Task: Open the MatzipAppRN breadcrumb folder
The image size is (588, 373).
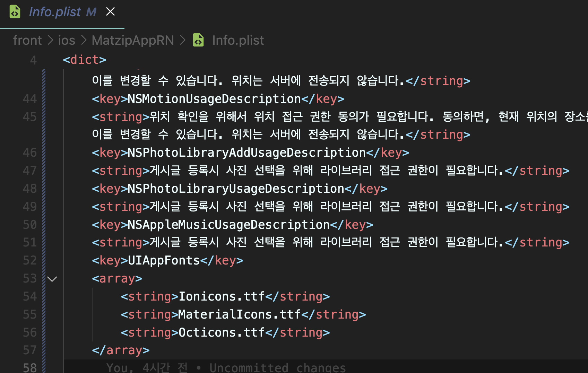Action: (x=133, y=40)
